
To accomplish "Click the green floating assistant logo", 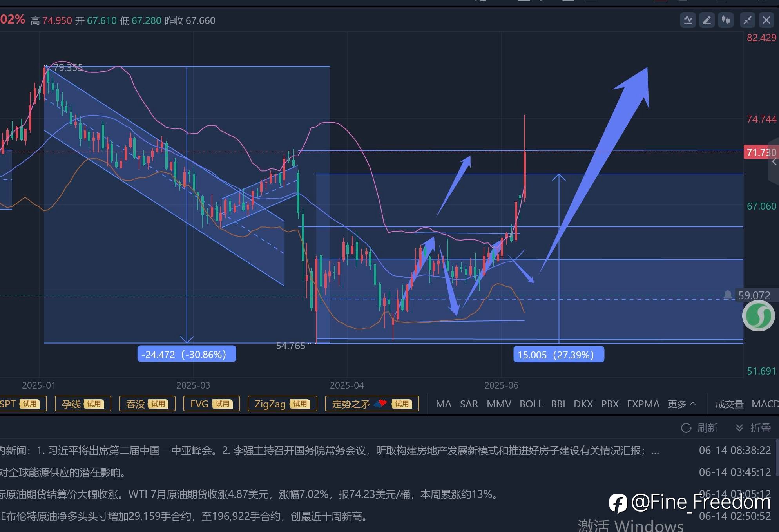I will coord(758,316).
